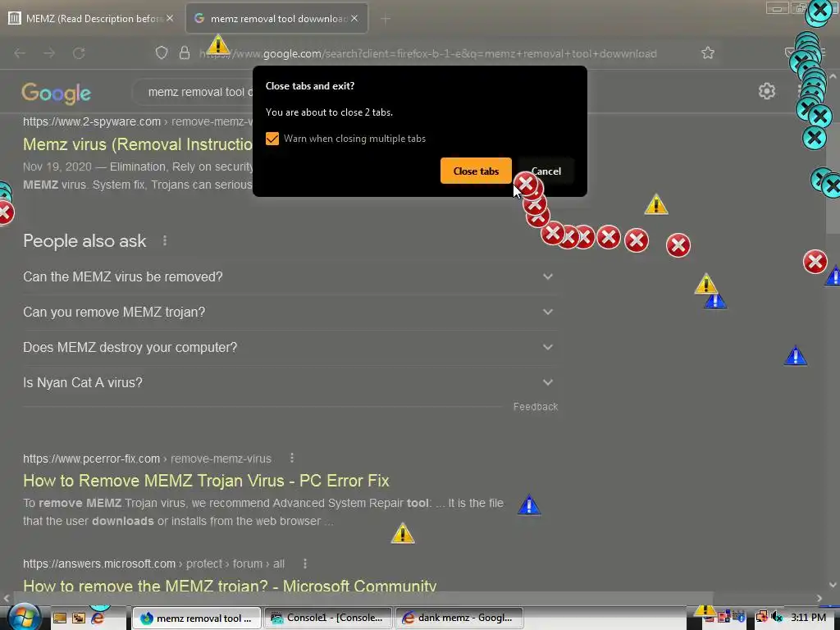The image size is (840, 630).
Task: Bookmark this page with star icon
Action: (708, 53)
